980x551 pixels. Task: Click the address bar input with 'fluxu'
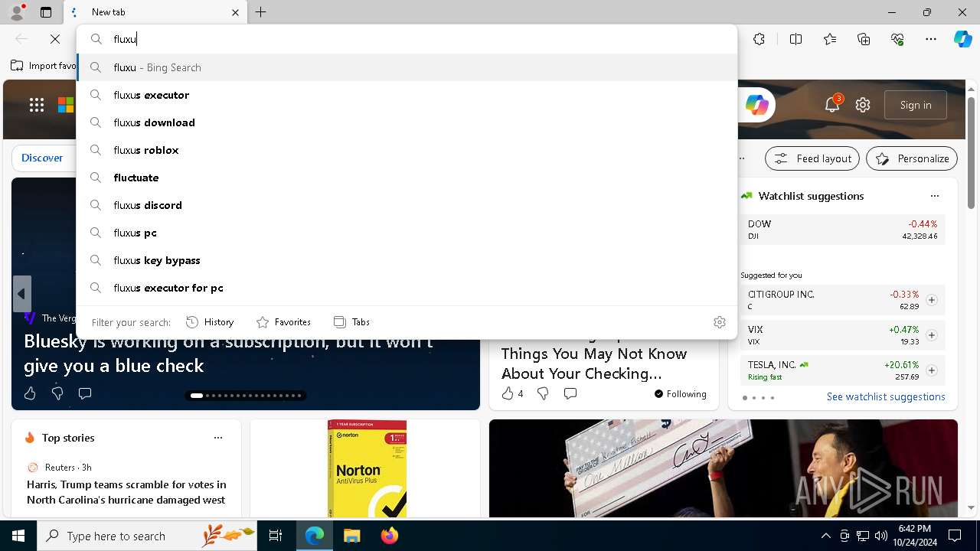click(x=407, y=39)
